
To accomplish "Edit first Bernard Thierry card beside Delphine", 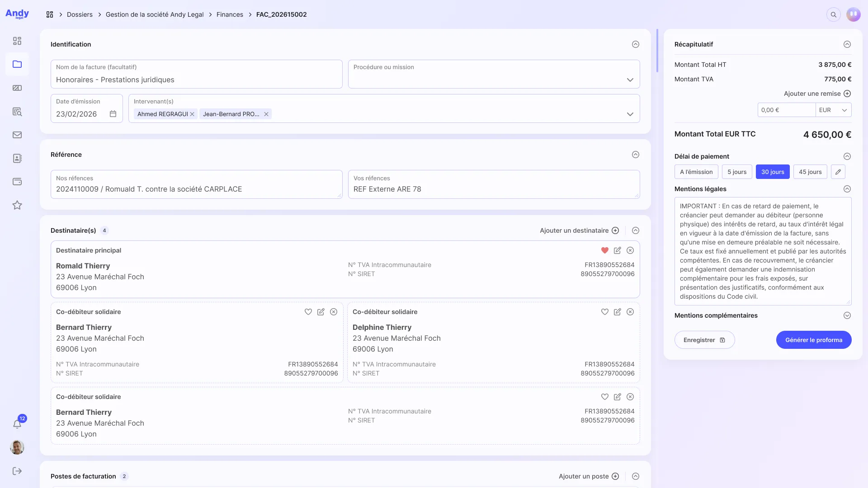I will pyautogui.click(x=321, y=312).
